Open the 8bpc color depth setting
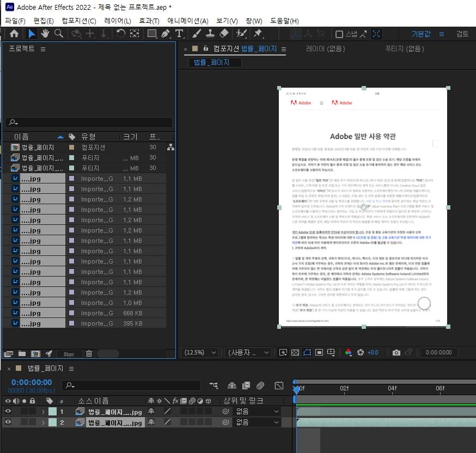 (x=69, y=354)
